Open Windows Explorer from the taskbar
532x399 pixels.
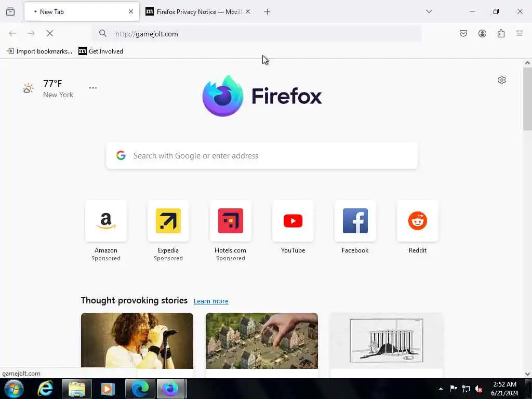tap(77, 389)
